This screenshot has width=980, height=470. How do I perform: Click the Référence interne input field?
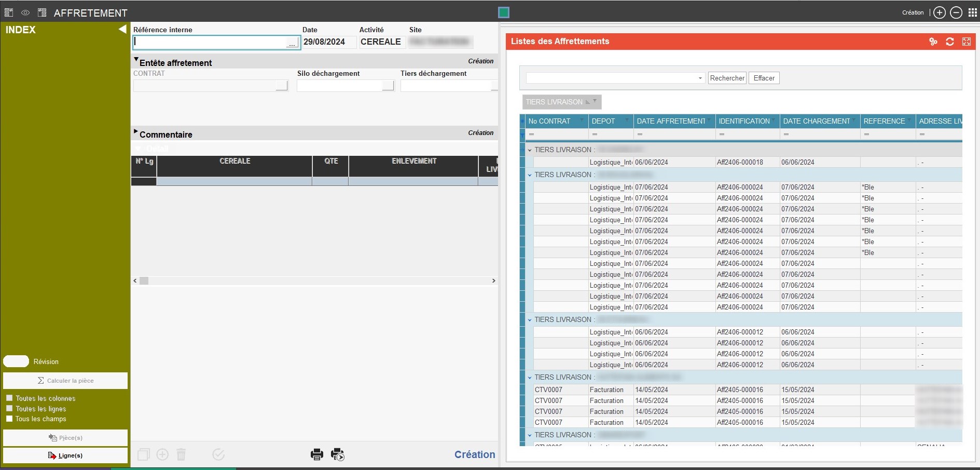point(210,42)
